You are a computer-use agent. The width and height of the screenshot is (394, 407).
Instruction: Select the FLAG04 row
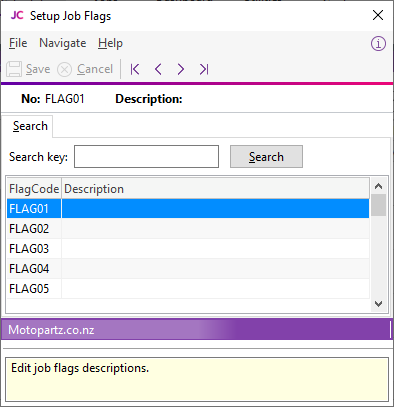tap(188, 269)
